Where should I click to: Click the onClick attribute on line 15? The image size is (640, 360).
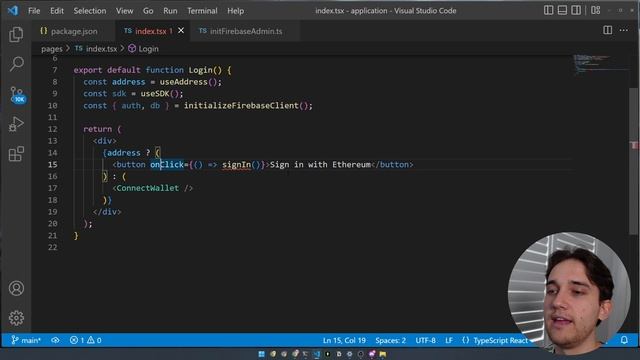167,164
